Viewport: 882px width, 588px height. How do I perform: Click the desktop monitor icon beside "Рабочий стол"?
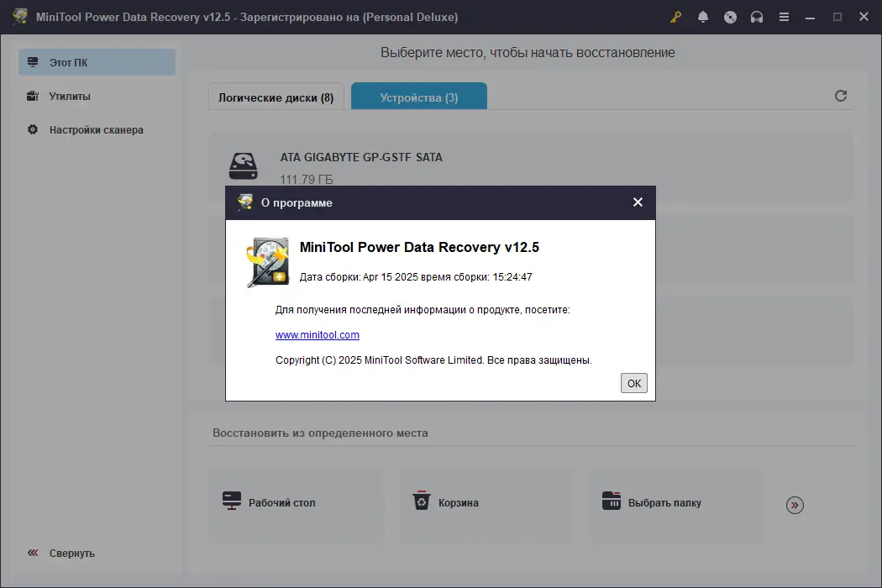tap(231, 501)
